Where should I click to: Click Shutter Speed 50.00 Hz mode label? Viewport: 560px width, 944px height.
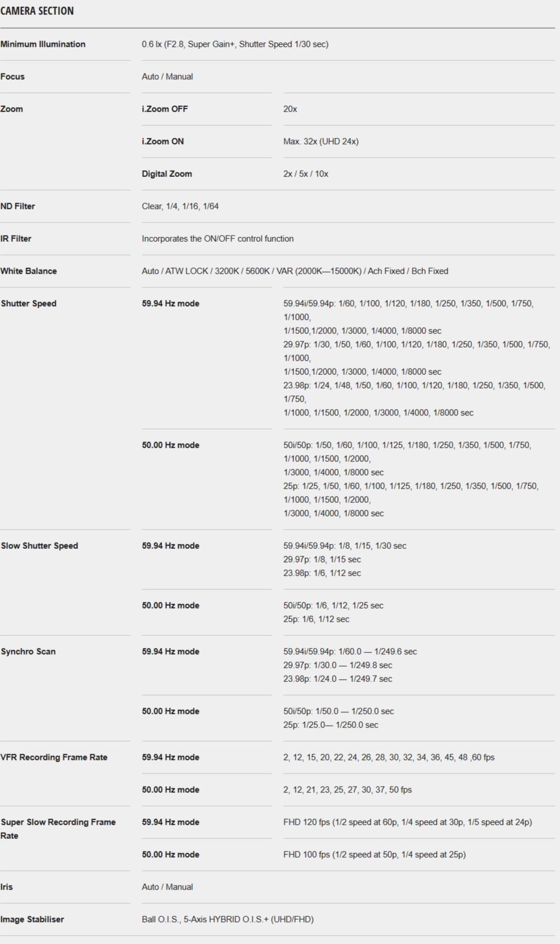[x=171, y=445]
